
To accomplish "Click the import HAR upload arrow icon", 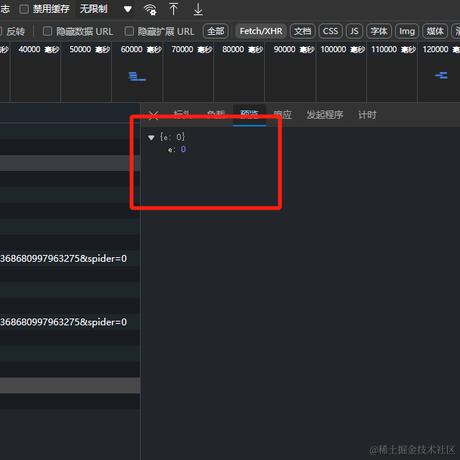I will 173,9.
